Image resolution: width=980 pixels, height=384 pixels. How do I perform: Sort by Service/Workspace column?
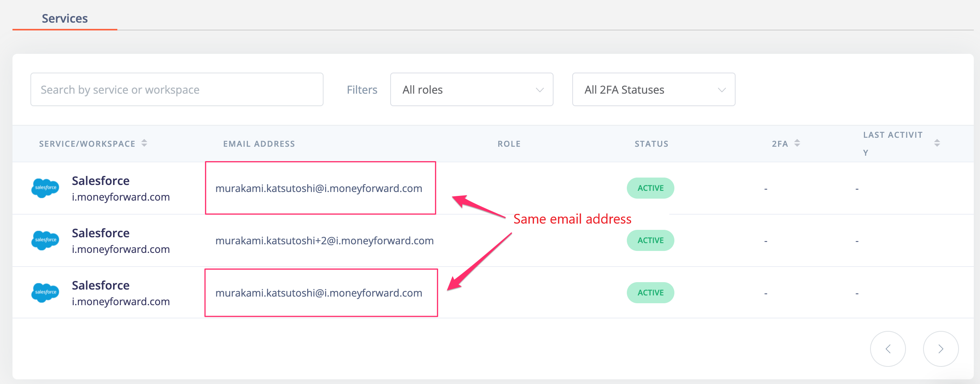point(144,143)
